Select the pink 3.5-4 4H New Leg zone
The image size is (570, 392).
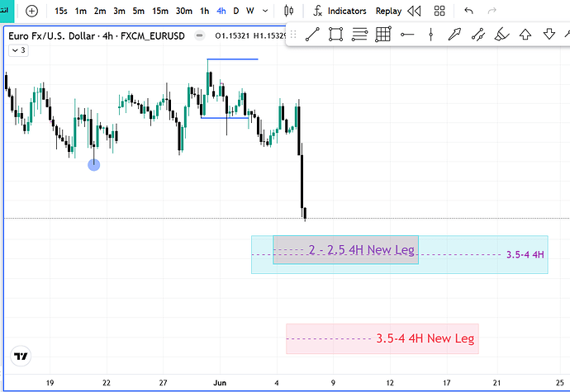[x=382, y=338]
